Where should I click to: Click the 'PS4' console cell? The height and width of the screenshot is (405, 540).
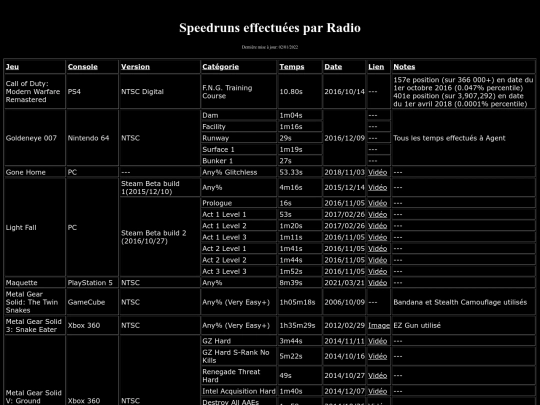tap(92, 92)
